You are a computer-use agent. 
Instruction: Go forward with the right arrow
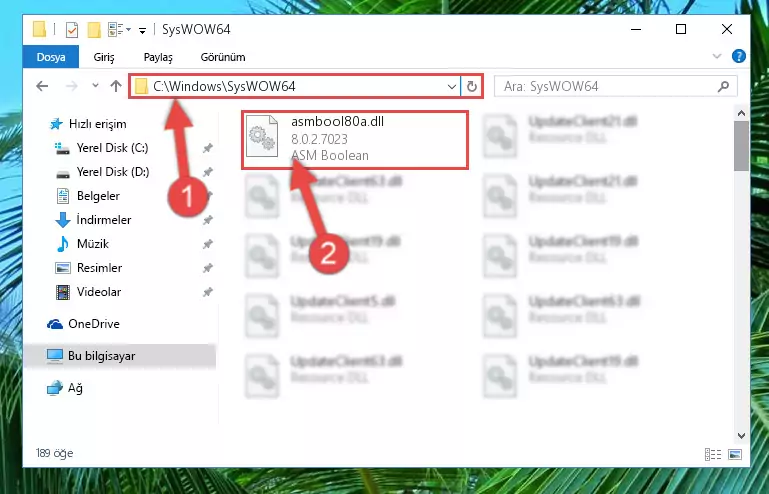coord(72,86)
